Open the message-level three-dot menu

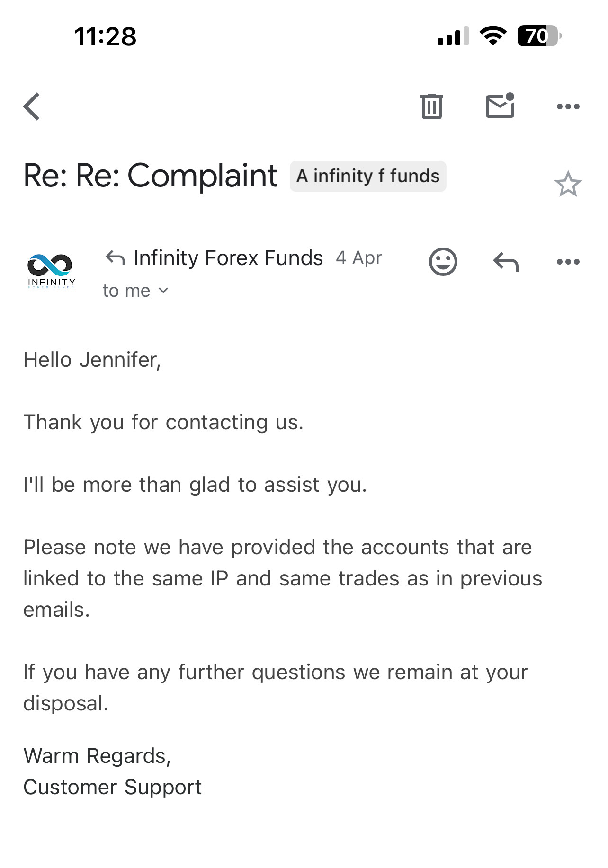pyautogui.click(x=568, y=262)
